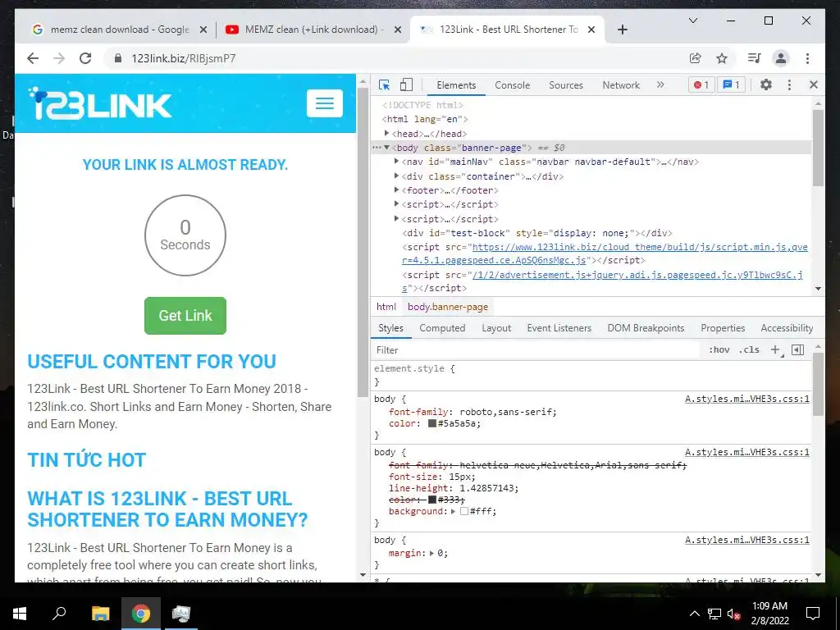The width and height of the screenshot is (840, 630).
Task: Close the MEMZ clean YouTube tab
Action: (398, 30)
